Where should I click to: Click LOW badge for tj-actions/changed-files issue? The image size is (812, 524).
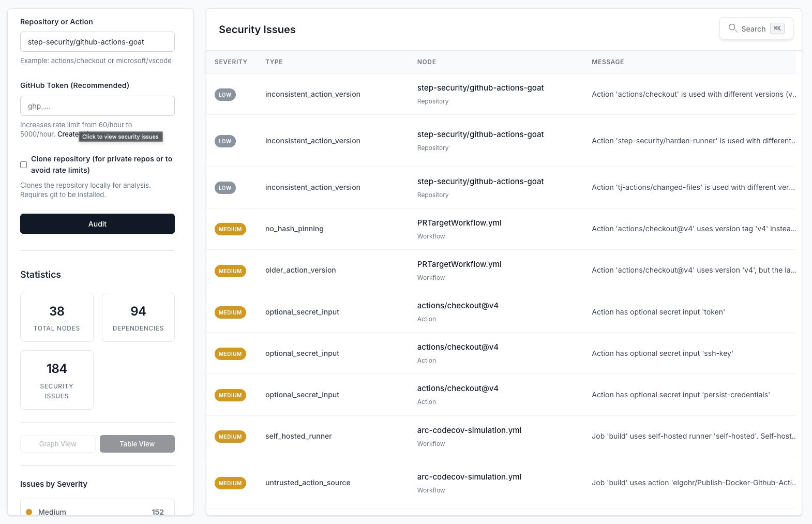(225, 188)
